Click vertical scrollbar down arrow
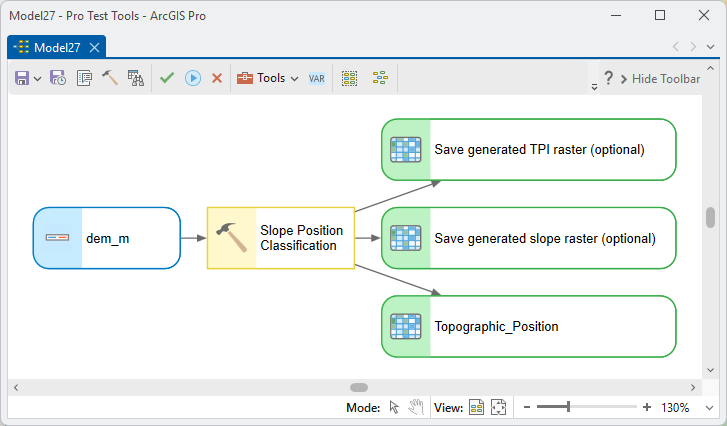 (710, 370)
